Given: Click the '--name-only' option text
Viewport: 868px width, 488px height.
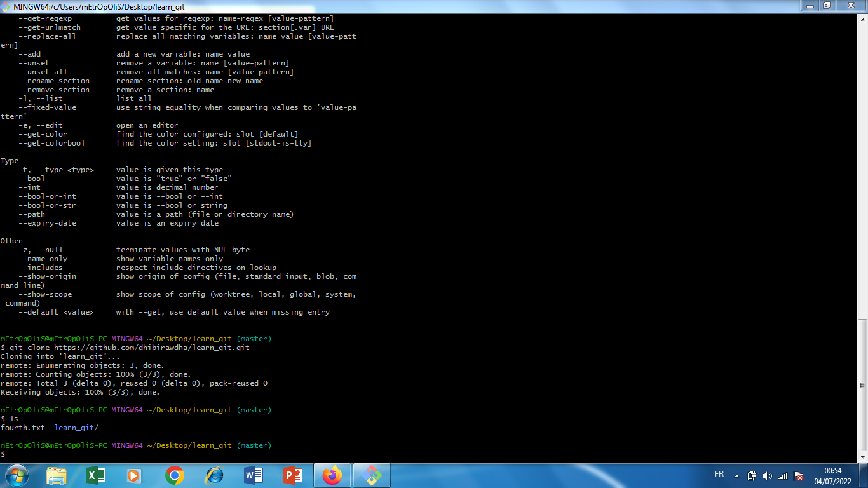Looking at the screenshot, I should tap(43, 259).
